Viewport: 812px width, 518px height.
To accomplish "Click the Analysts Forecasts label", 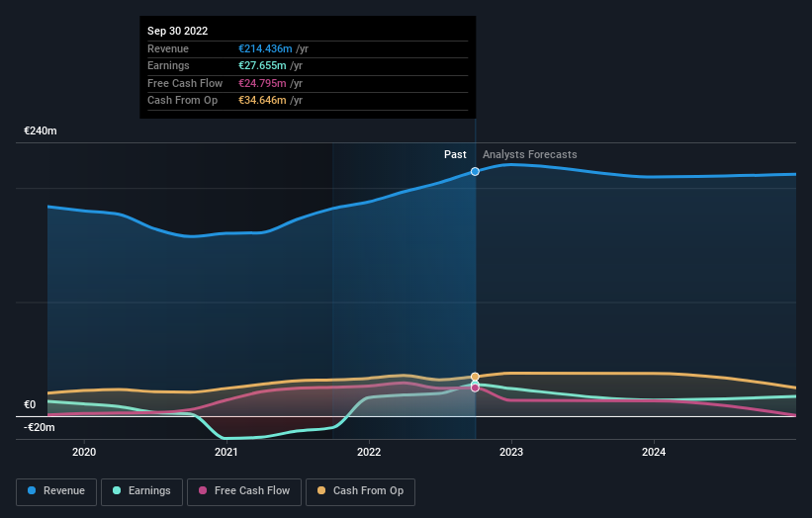I will pos(530,154).
